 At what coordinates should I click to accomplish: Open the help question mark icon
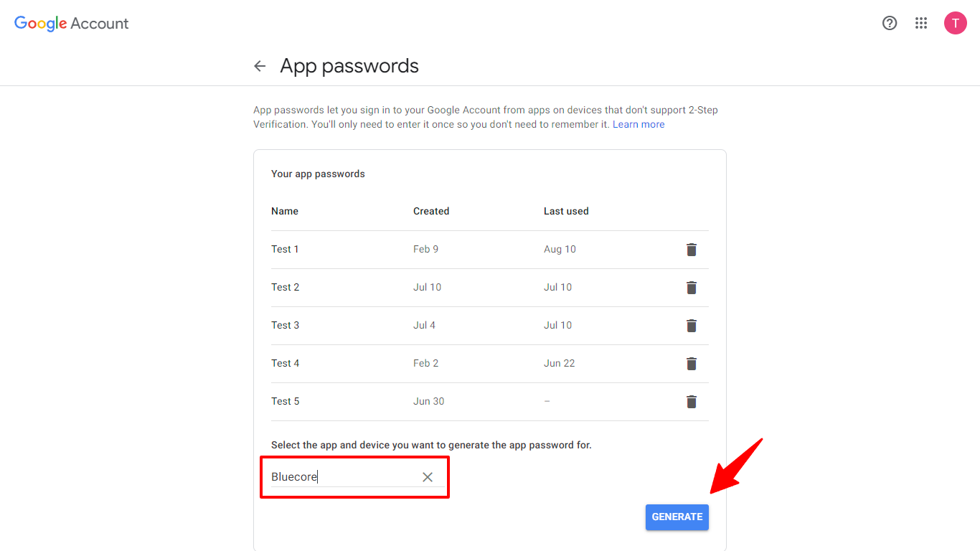pos(890,23)
